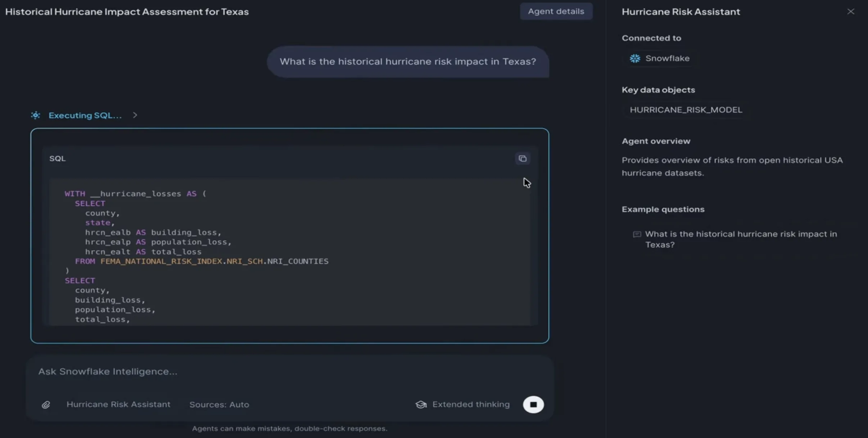This screenshot has width=868, height=438.
Task: Click the Extended thinking graduation cap icon
Action: click(x=421, y=405)
